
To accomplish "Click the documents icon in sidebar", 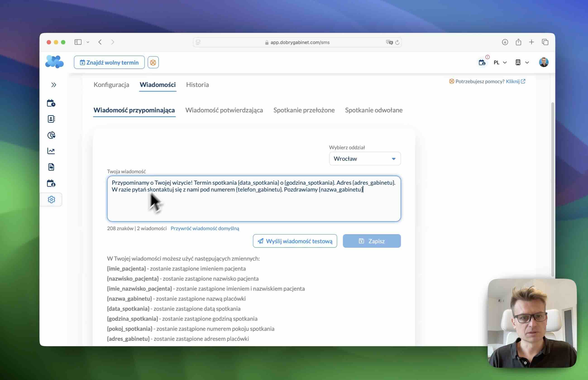I will pyautogui.click(x=51, y=167).
